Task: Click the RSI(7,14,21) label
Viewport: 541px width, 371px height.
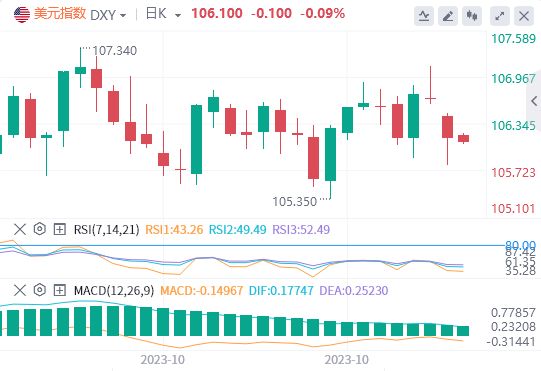Action: 107,230
